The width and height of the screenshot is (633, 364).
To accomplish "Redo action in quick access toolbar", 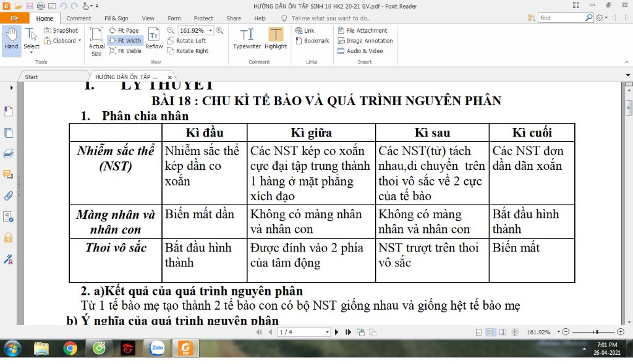I will click(x=74, y=6).
